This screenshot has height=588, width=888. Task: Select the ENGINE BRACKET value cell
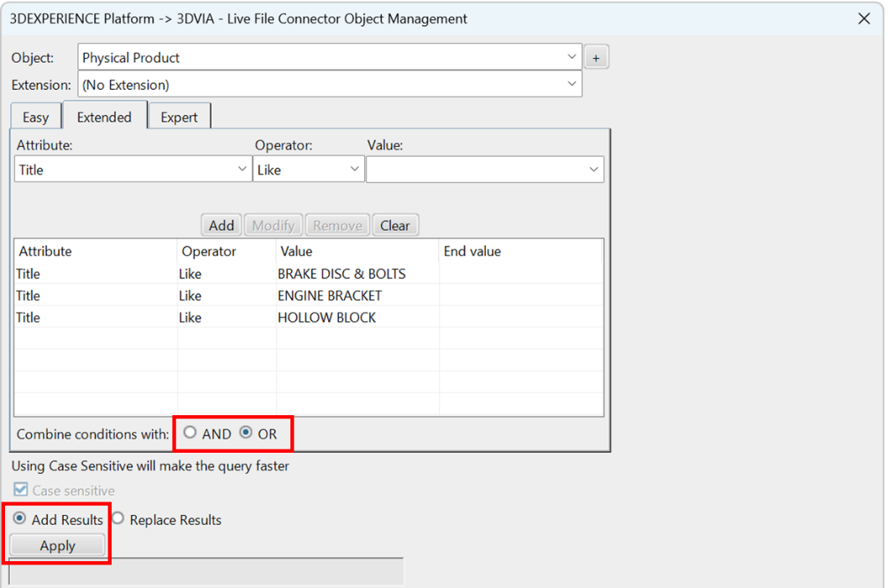coord(358,295)
